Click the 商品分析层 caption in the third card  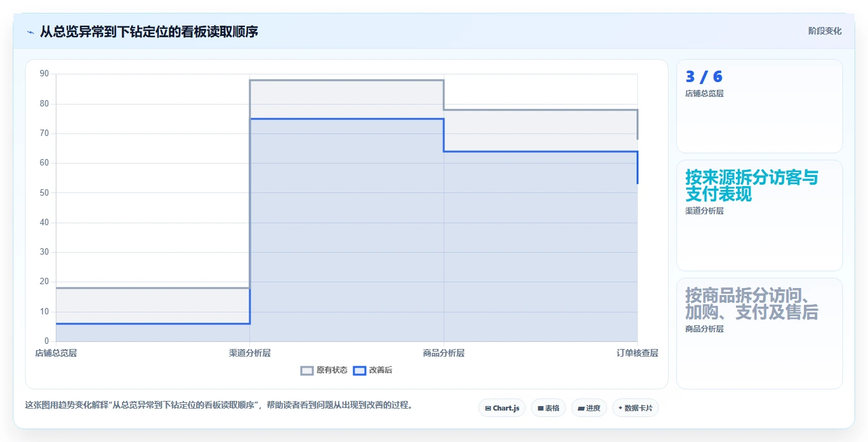[705, 328]
